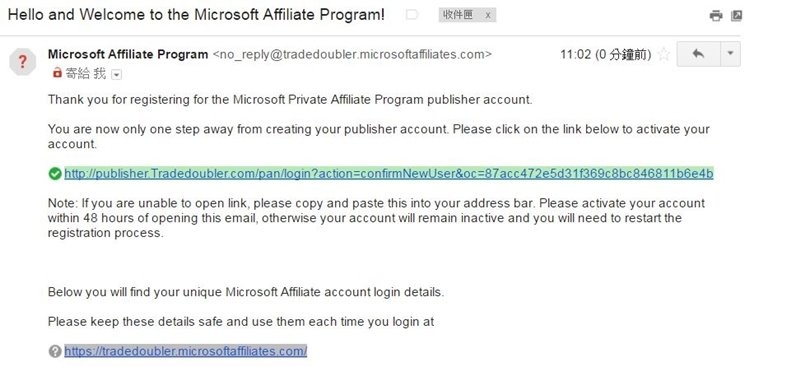Click the reply arrow button
Image resolution: width=800 pixels, height=366 pixels.
[698, 54]
